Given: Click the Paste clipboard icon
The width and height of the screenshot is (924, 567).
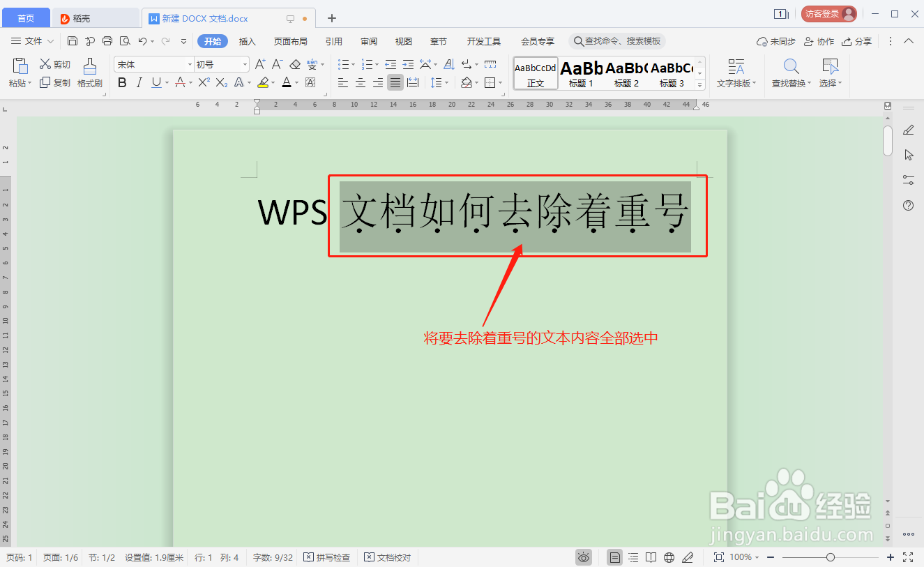Looking at the screenshot, I should pos(20,66).
